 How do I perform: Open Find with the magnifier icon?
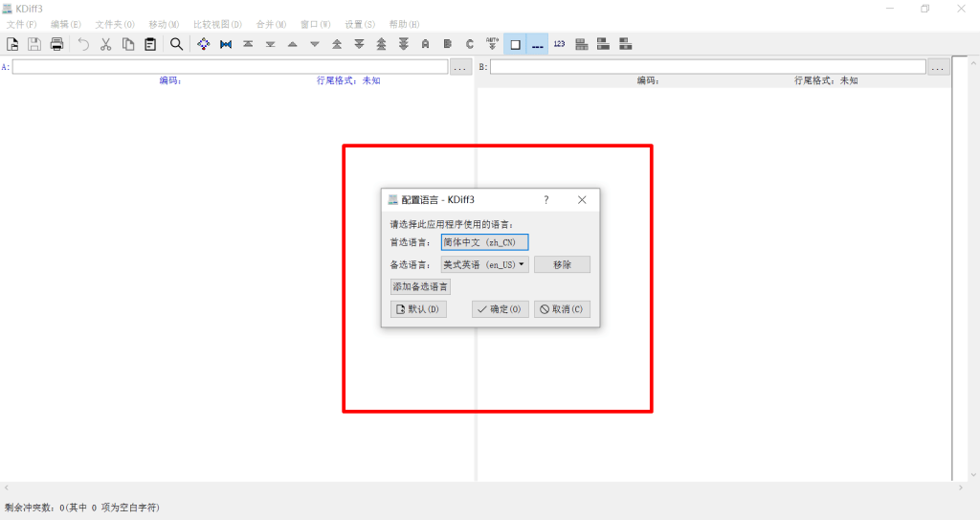(x=177, y=44)
